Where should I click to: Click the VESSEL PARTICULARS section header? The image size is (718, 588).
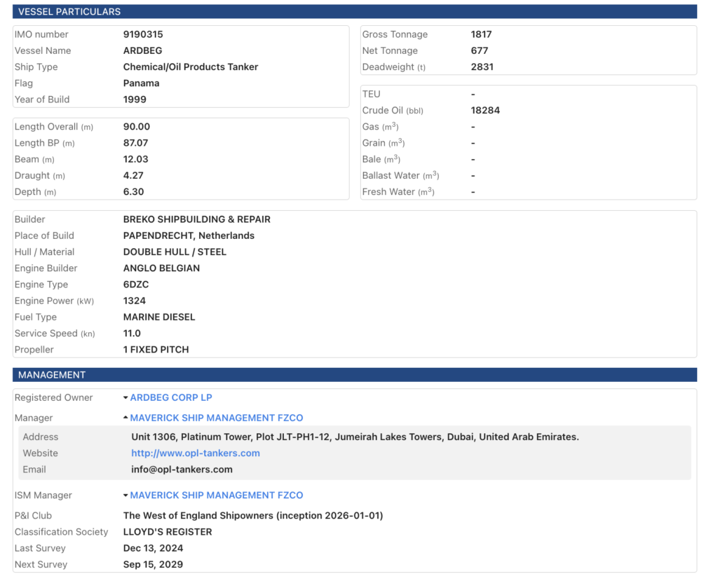tap(69, 12)
